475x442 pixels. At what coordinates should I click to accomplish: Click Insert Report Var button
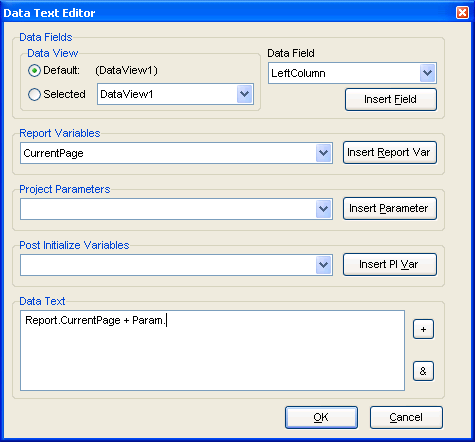(x=390, y=153)
